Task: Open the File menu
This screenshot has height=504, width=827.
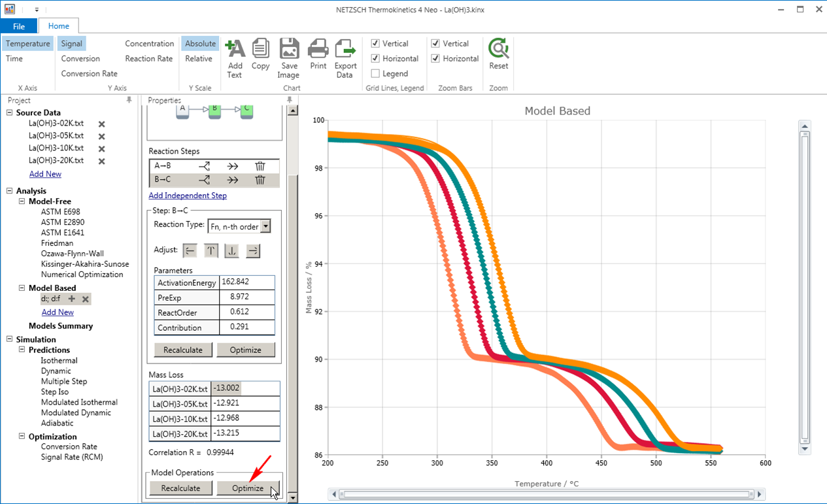Action: coord(19,26)
